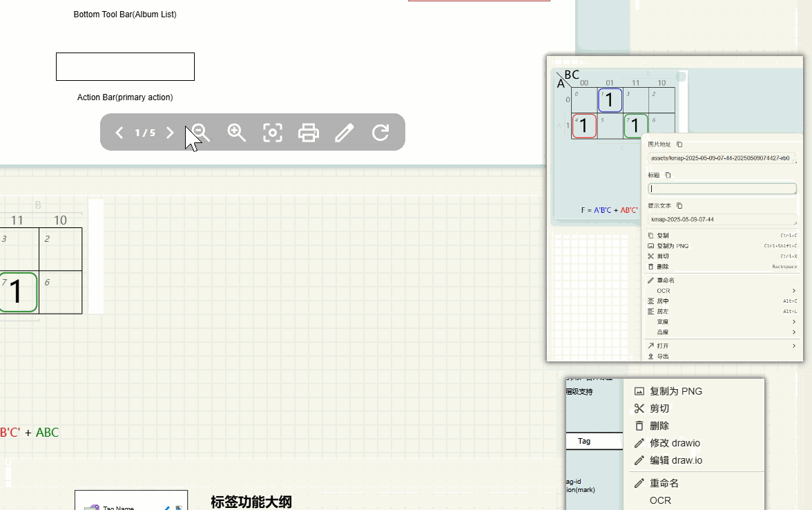The image size is (812, 510).
Task: Click the zoom in magnifier icon
Action: tap(237, 132)
